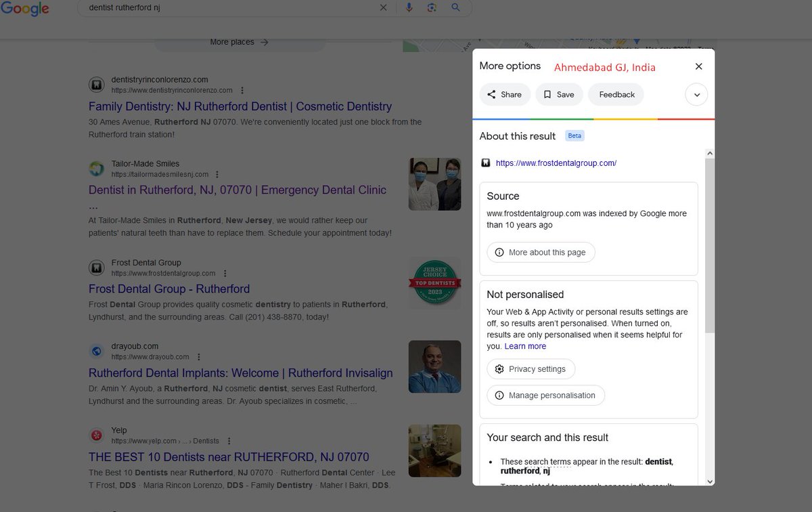Send Feedback from the panel
Viewport: 812px width, 512px height.
click(x=616, y=95)
